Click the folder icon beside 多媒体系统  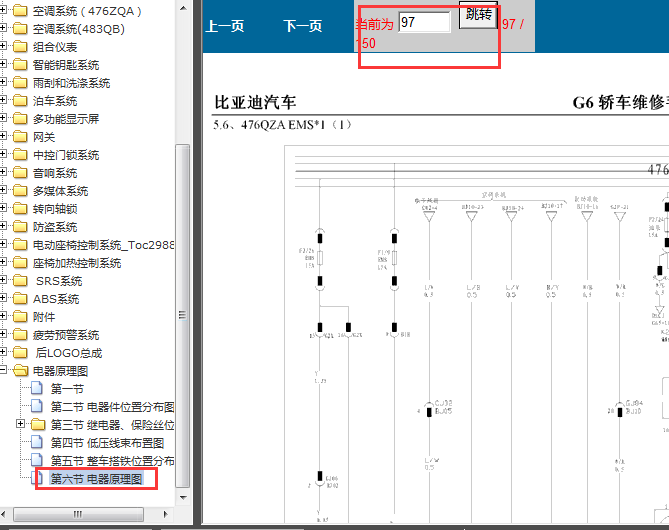click(20, 190)
